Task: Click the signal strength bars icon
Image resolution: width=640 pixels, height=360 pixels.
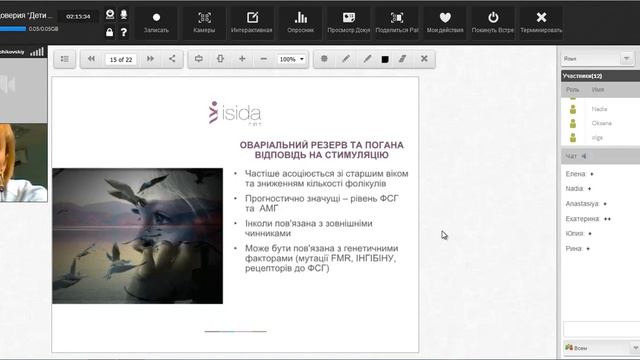Action: point(37,52)
